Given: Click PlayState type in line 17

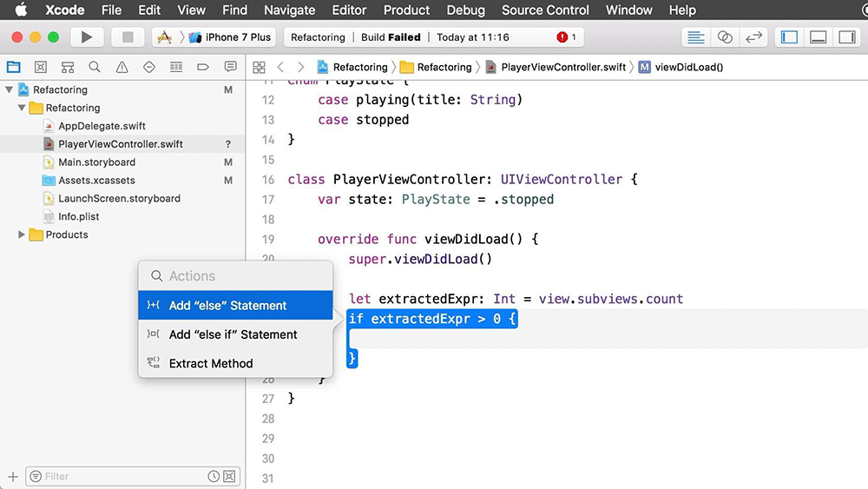Looking at the screenshot, I should [436, 200].
